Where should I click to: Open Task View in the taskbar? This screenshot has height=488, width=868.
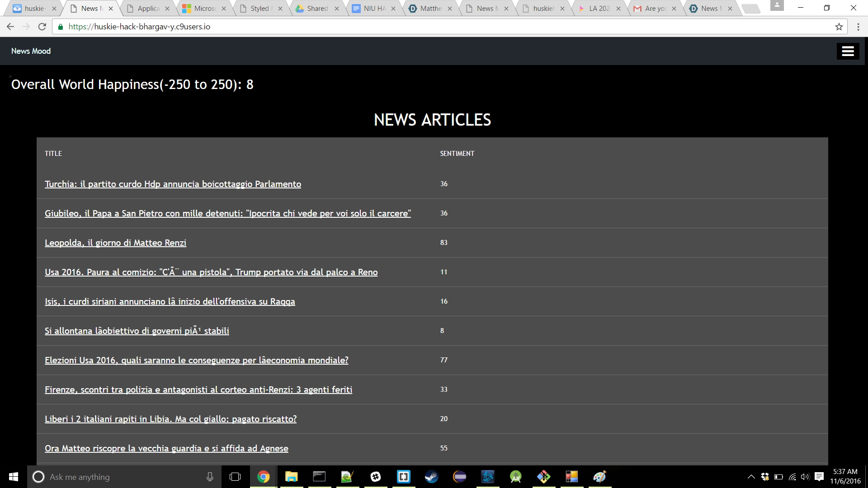pyautogui.click(x=235, y=477)
